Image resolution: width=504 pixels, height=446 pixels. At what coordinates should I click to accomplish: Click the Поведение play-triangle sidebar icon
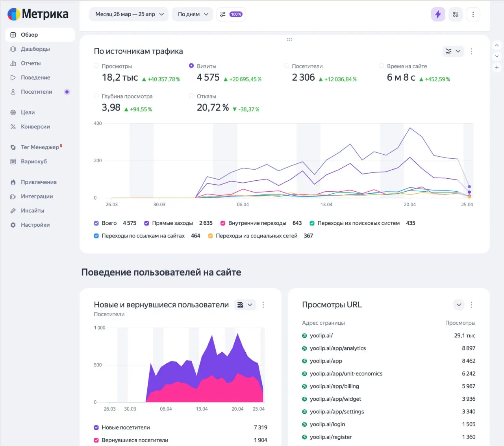(13, 78)
